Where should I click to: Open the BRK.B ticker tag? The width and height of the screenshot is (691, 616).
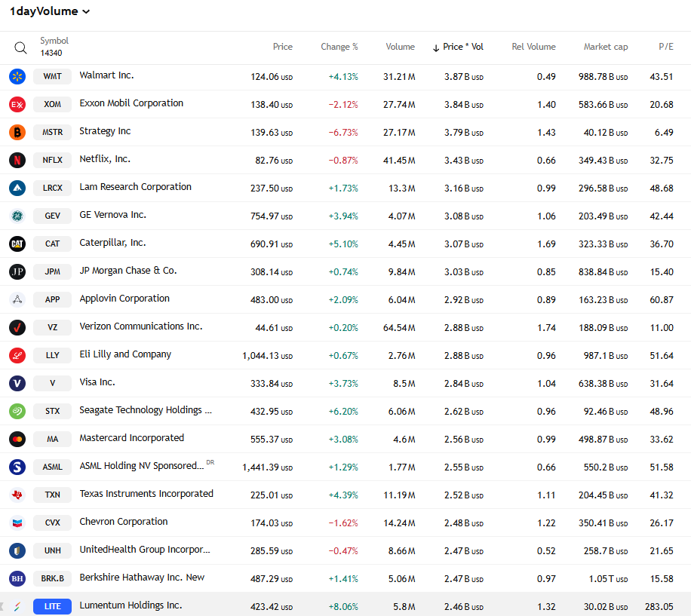pos(53,578)
